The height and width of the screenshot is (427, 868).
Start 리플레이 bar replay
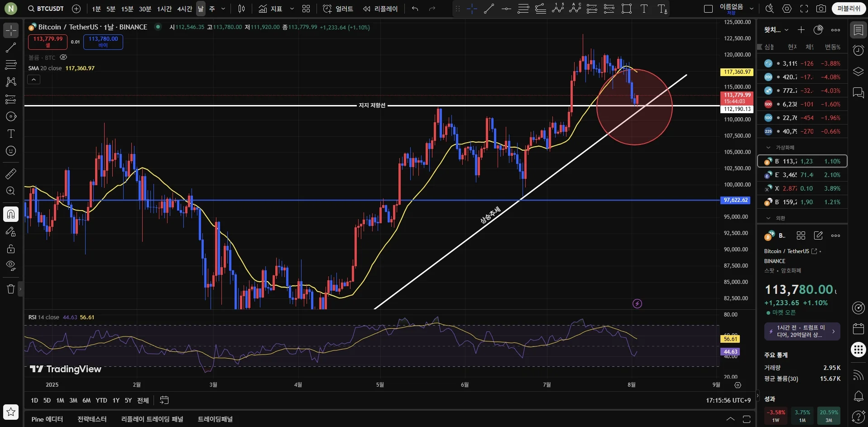click(x=380, y=9)
